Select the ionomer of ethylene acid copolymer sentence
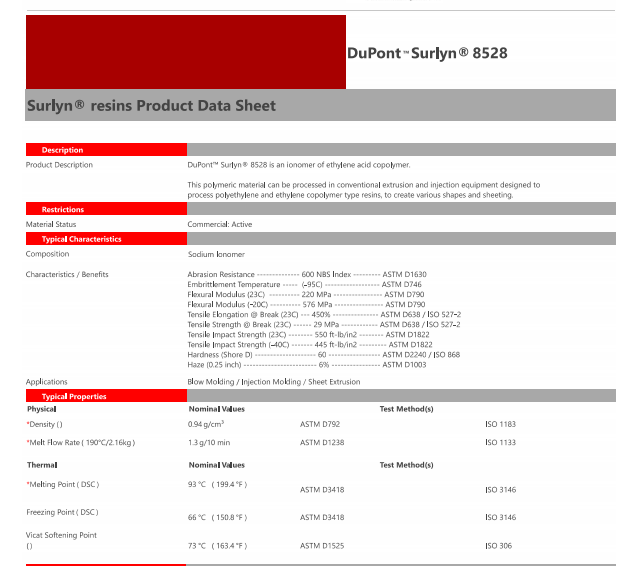The image size is (627, 566). tap(299, 165)
